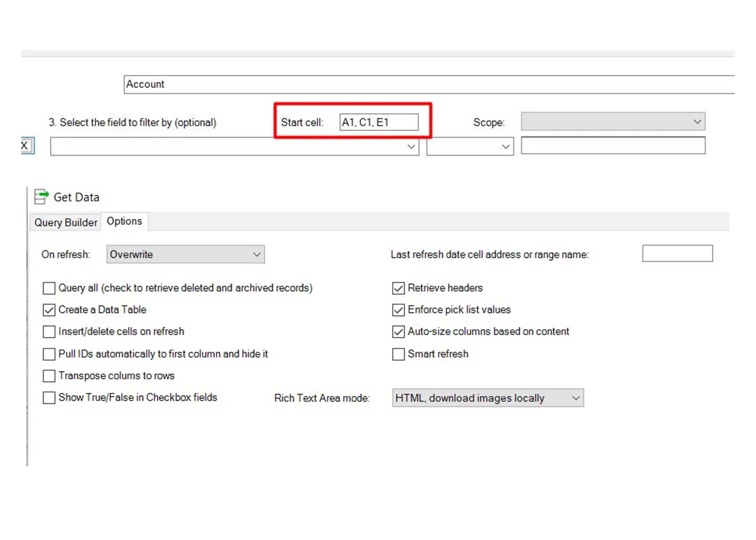Image resolution: width=756 pixels, height=540 pixels.
Task: Uncheck Create a Data Table
Action: pyautogui.click(x=49, y=310)
